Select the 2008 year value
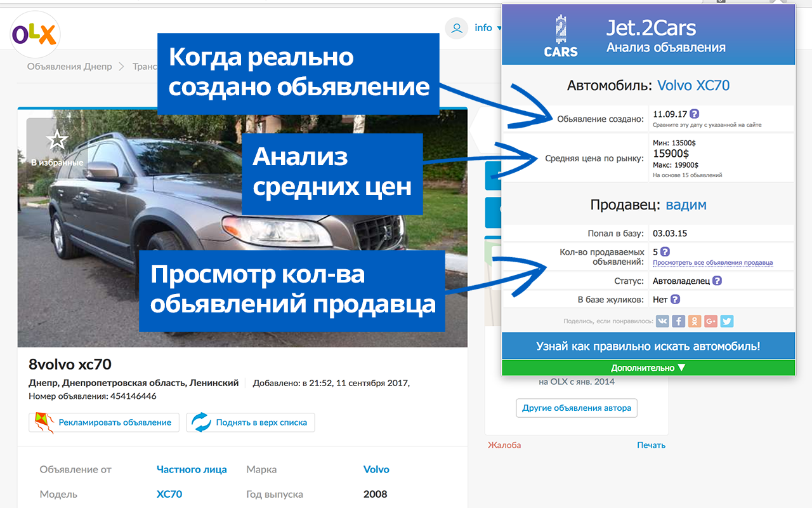 click(x=376, y=494)
